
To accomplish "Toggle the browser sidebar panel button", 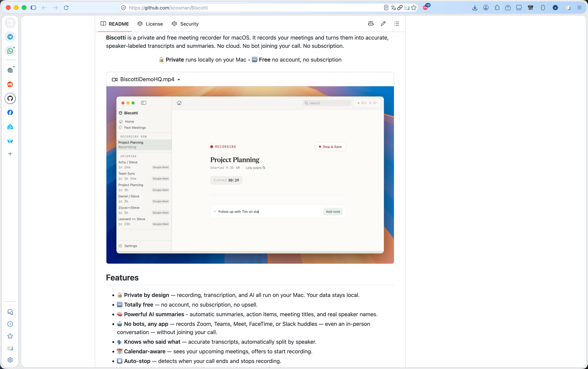I will pyautogui.click(x=34, y=8).
